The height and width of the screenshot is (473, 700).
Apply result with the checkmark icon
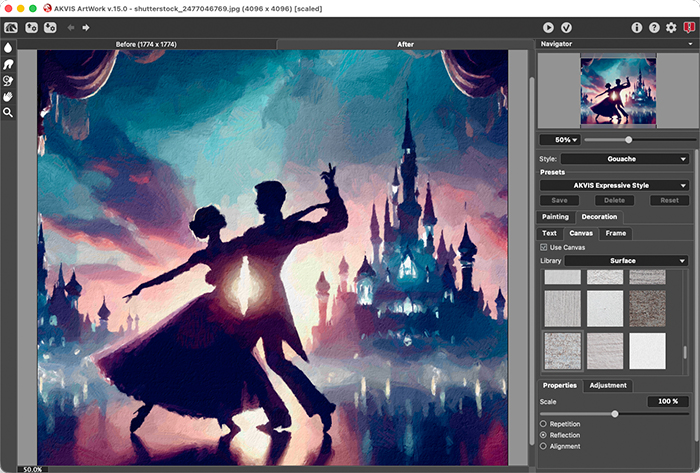click(566, 28)
